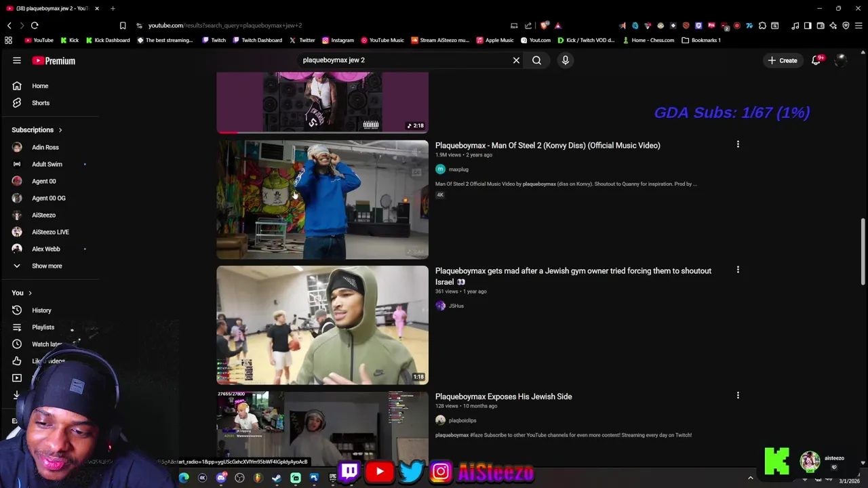868x488 pixels.
Task: Show hidden system tray icons
Action: coord(751,478)
